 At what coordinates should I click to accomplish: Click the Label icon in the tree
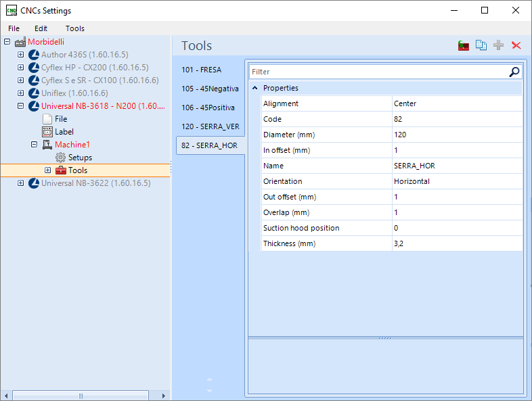pyautogui.click(x=47, y=132)
